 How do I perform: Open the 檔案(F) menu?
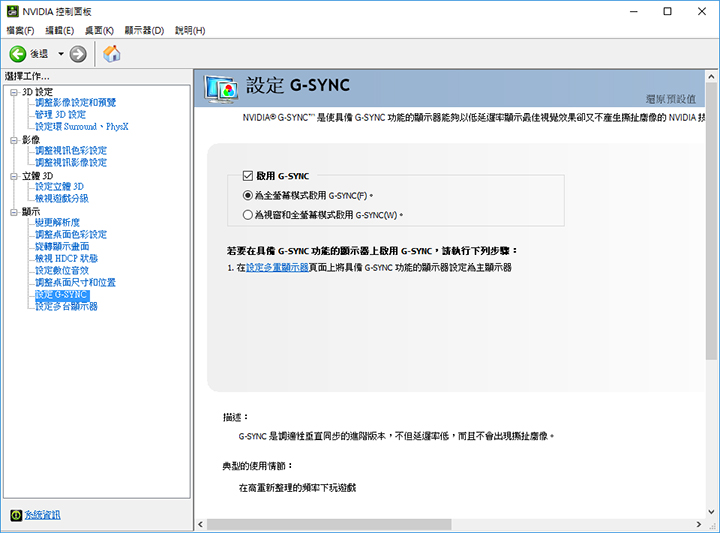click(x=20, y=30)
